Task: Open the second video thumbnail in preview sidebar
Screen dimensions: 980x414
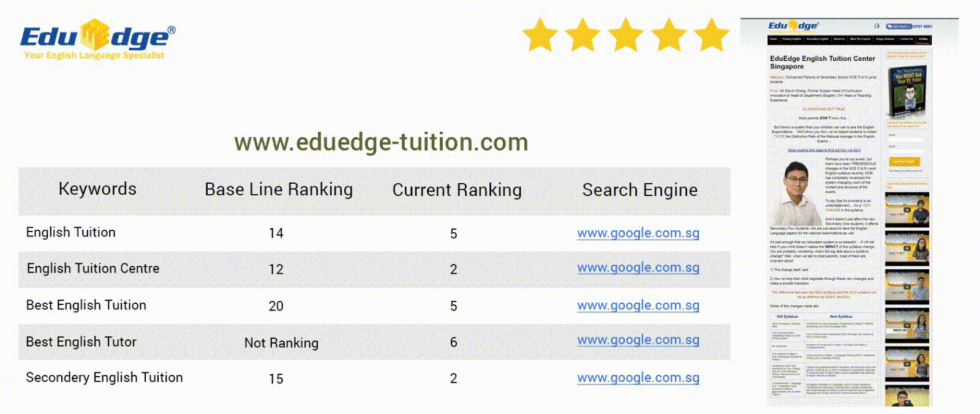Action: [x=907, y=248]
